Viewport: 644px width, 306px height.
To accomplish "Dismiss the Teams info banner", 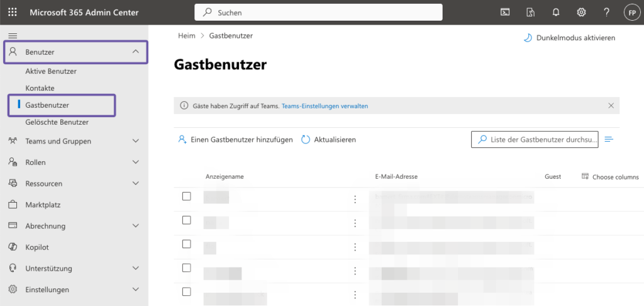I will (x=611, y=106).
